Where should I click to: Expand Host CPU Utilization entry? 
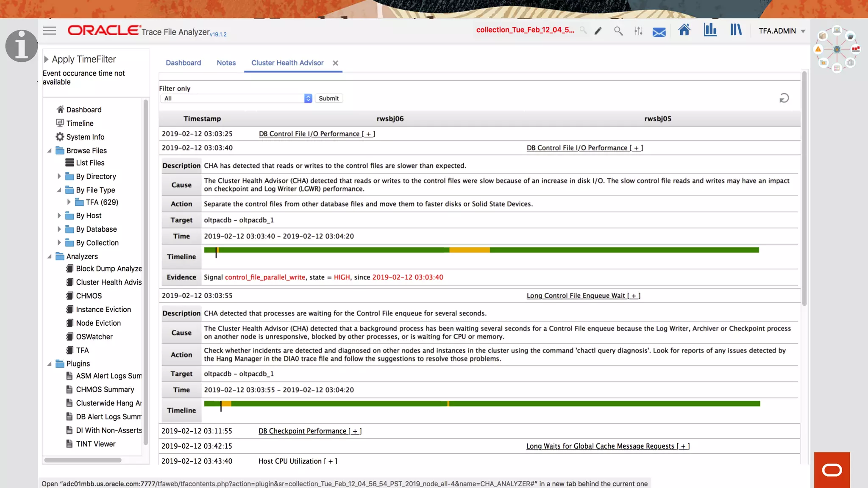click(x=298, y=461)
